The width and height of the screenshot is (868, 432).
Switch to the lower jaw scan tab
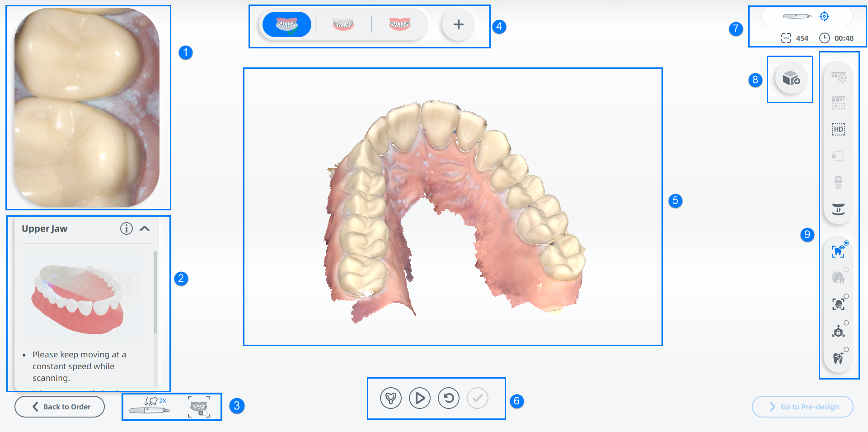click(343, 24)
